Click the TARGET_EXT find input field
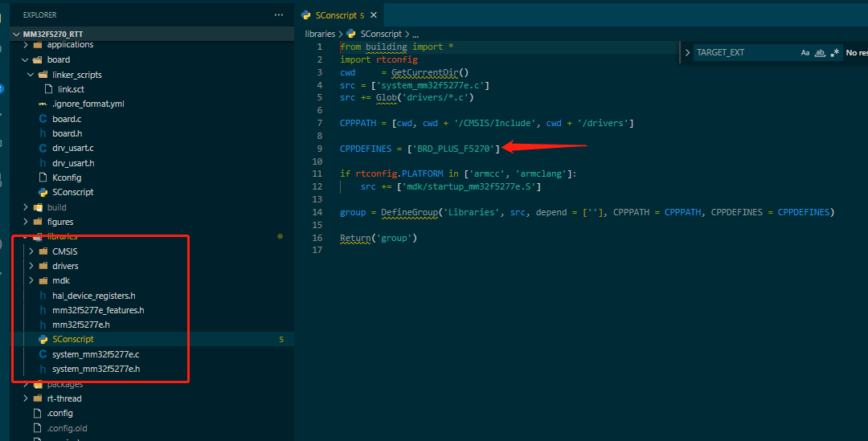The image size is (868, 441). pos(744,52)
